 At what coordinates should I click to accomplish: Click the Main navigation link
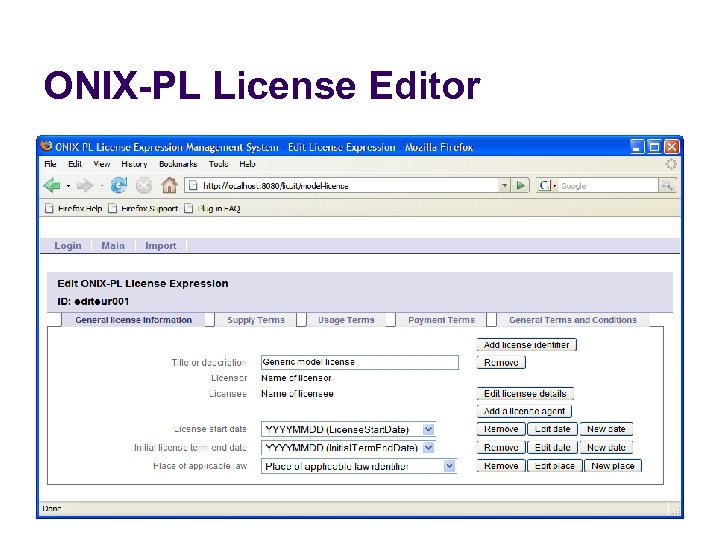pyautogui.click(x=113, y=246)
